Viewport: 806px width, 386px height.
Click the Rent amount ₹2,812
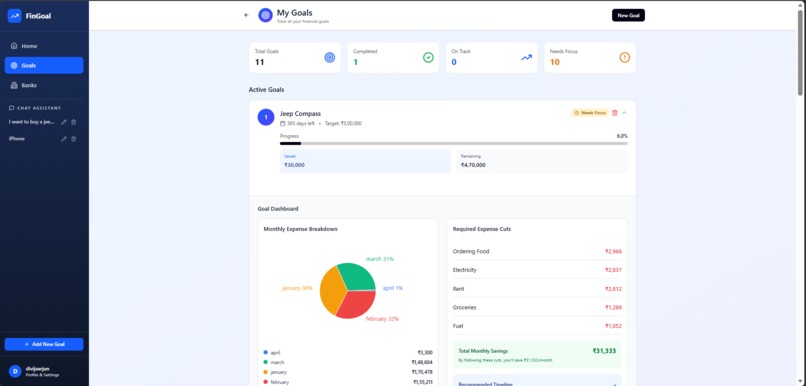tap(613, 289)
